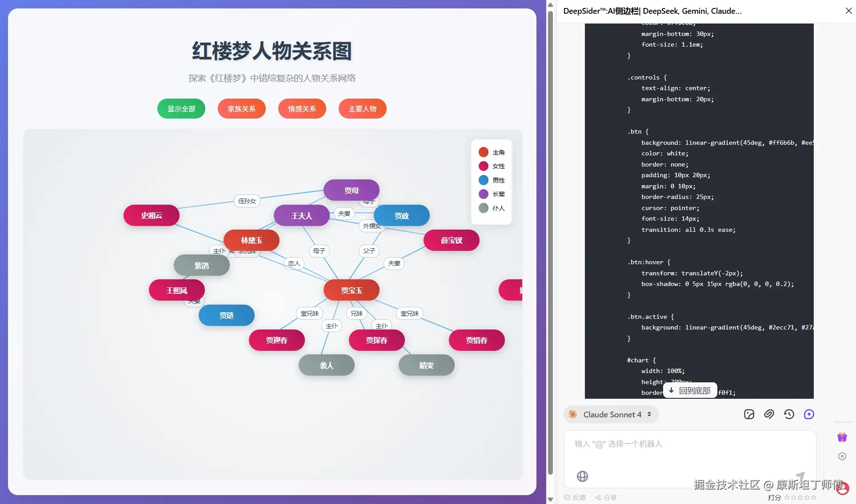The height and width of the screenshot is (504, 856).
Task: Click the sticker image icon above chat input
Action: point(749,414)
